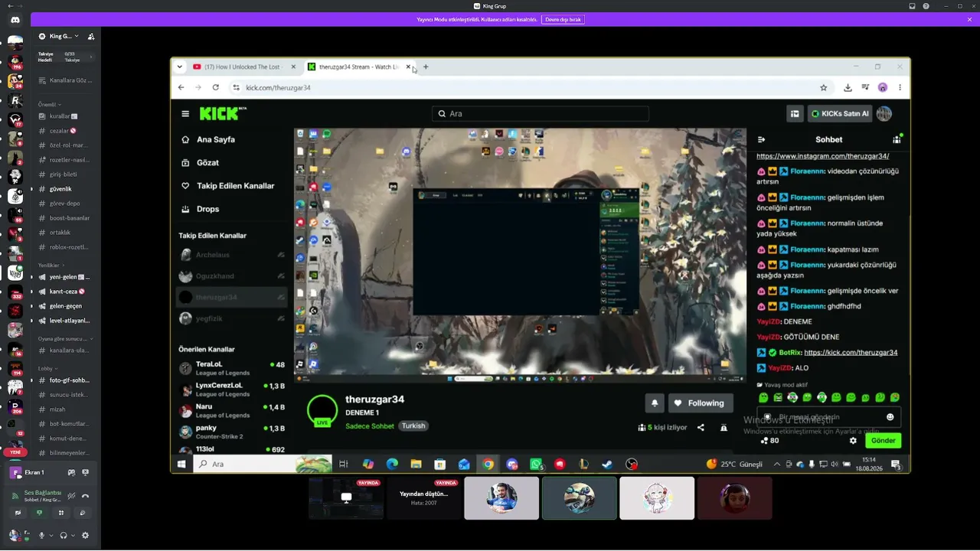The height and width of the screenshot is (551, 980).
Task: Open TeraLoL recommended channel
Action: pyautogui.click(x=232, y=368)
